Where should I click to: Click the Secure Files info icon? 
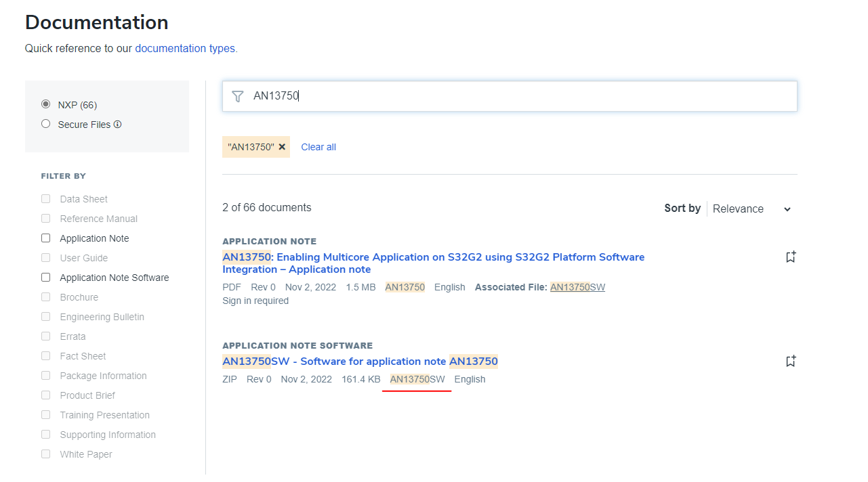point(117,125)
